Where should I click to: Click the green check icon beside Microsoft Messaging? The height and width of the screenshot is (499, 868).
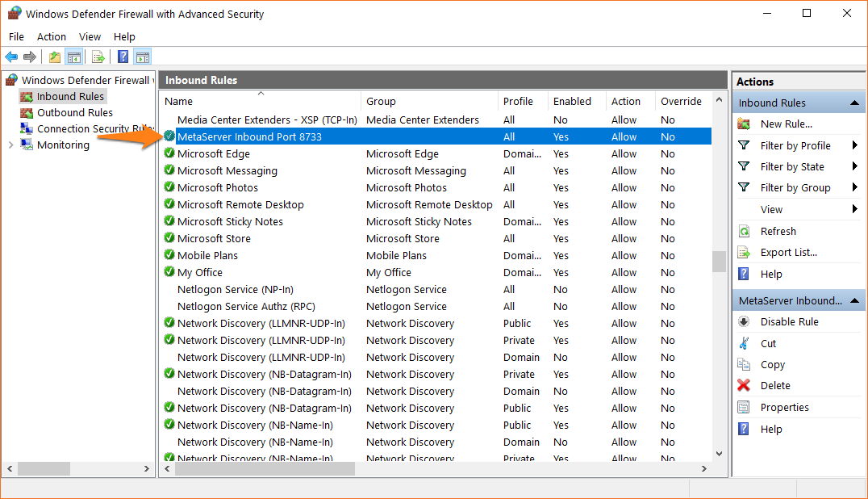click(x=169, y=170)
